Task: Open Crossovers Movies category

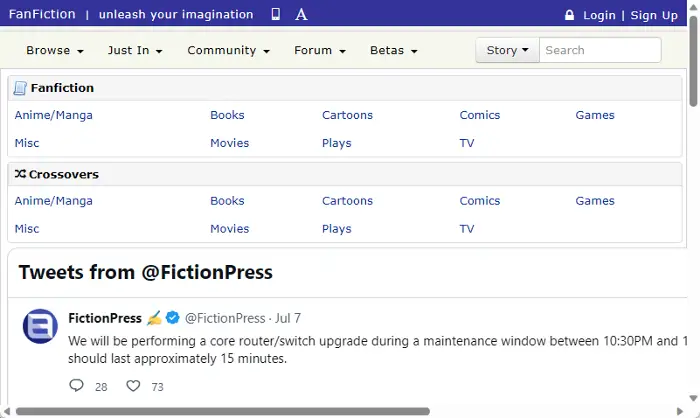Action: [229, 229]
